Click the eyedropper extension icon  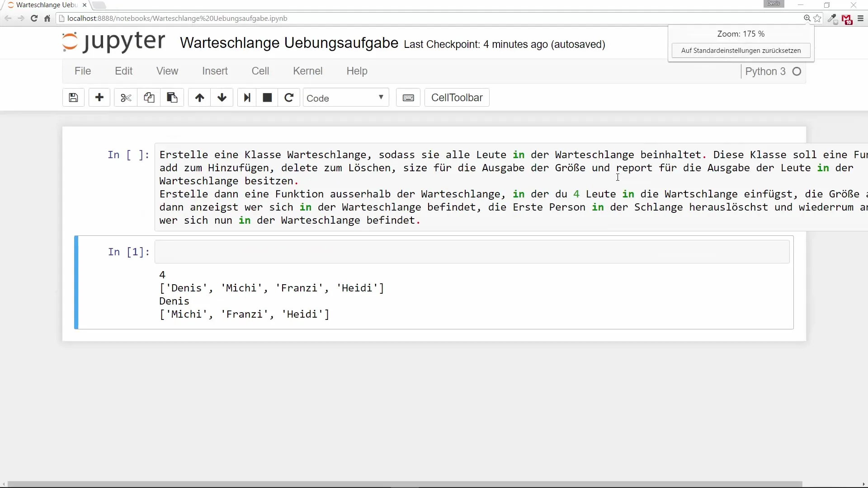(832, 19)
